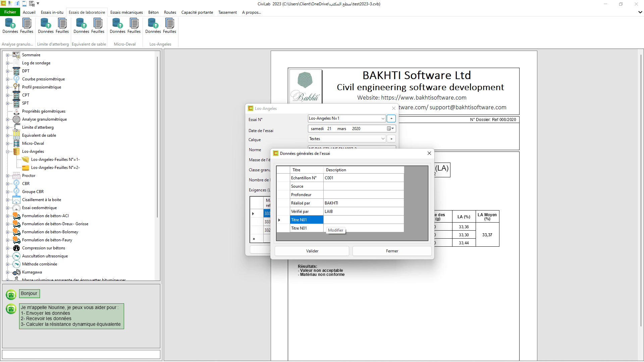Click the chat input field at bottom
The width and height of the screenshot is (644, 362).
81,354
